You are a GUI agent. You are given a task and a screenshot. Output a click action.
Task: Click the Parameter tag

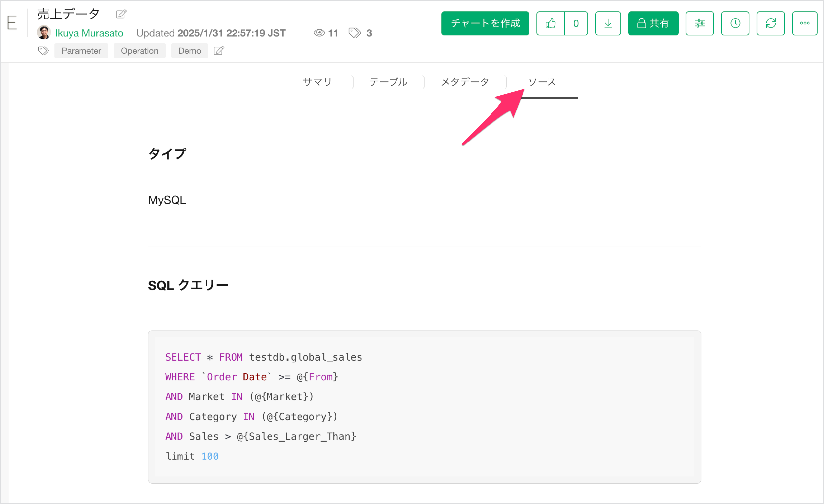tap(81, 51)
